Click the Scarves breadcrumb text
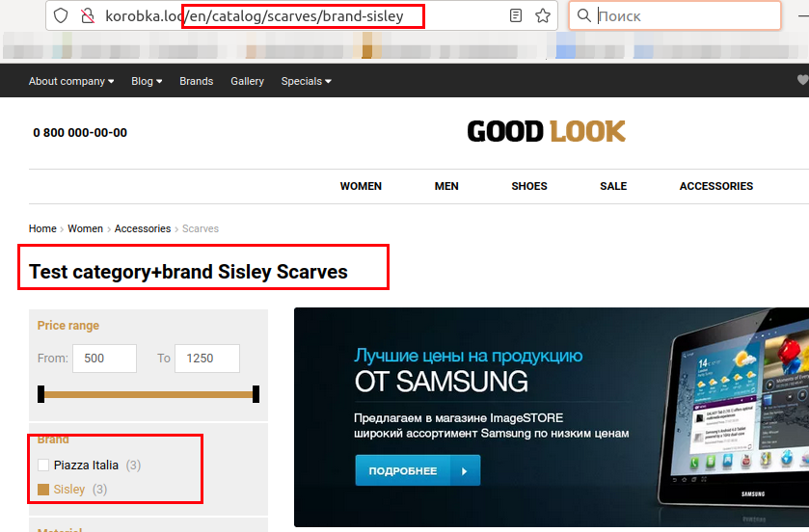Viewport: 809px width, 532px height. pos(201,228)
